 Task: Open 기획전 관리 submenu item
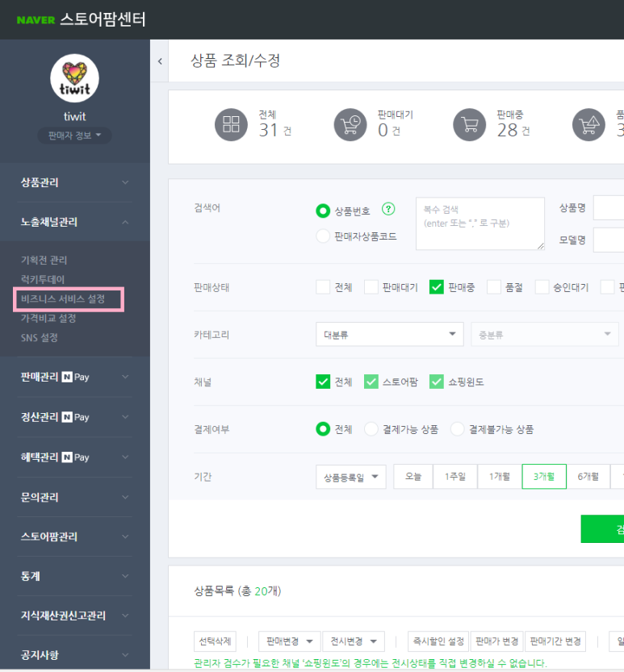(x=44, y=260)
